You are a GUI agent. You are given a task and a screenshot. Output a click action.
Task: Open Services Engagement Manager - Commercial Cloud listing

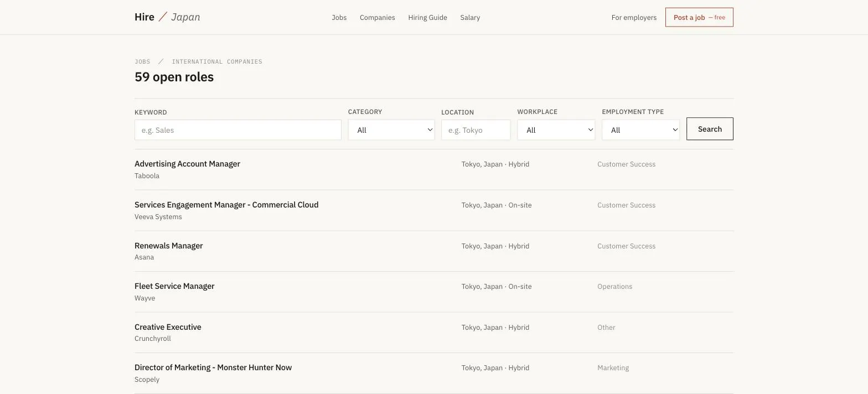point(226,205)
